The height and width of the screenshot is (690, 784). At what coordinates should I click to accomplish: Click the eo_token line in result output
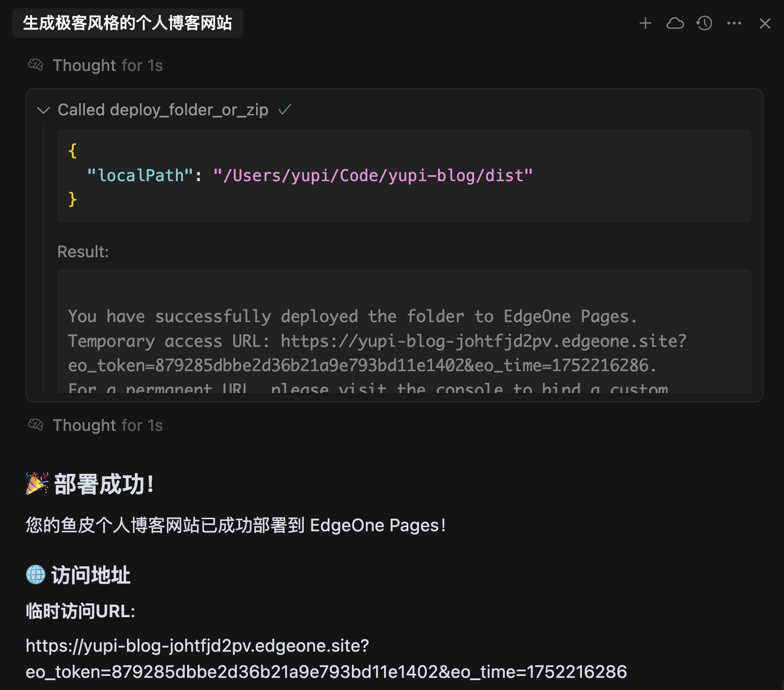[x=363, y=366]
